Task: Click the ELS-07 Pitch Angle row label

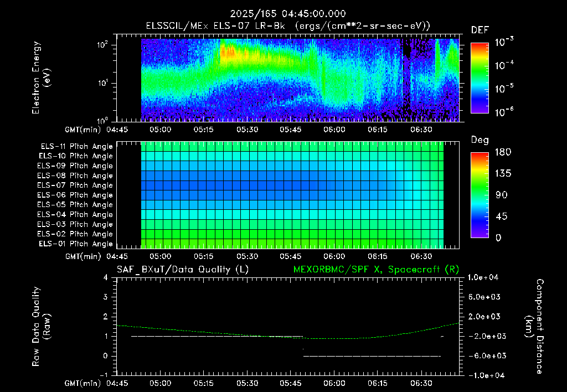Action: pos(75,185)
